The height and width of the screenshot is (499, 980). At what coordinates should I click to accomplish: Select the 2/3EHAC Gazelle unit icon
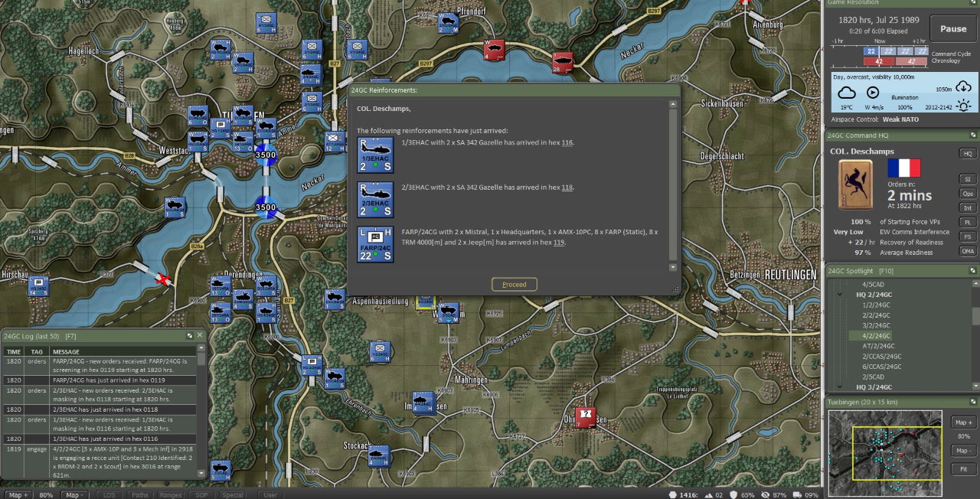click(x=375, y=199)
